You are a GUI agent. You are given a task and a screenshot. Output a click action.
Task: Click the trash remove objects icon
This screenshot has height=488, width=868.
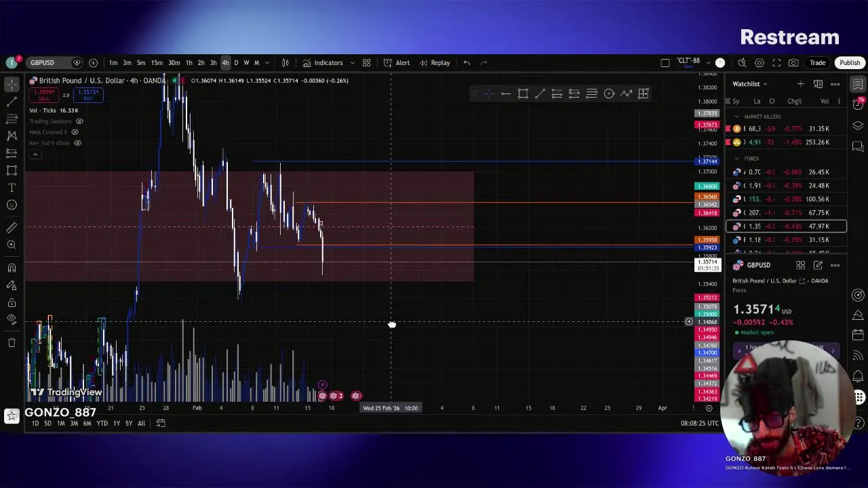click(x=12, y=342)
